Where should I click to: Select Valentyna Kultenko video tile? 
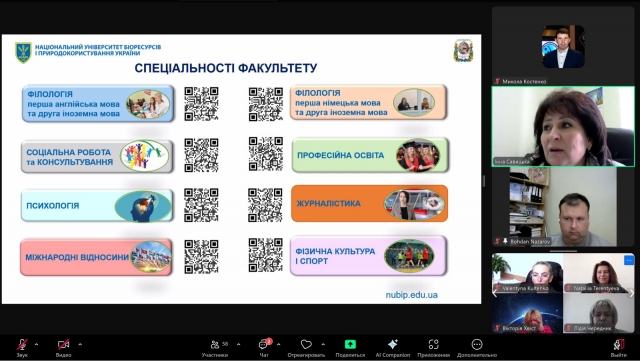527,273
